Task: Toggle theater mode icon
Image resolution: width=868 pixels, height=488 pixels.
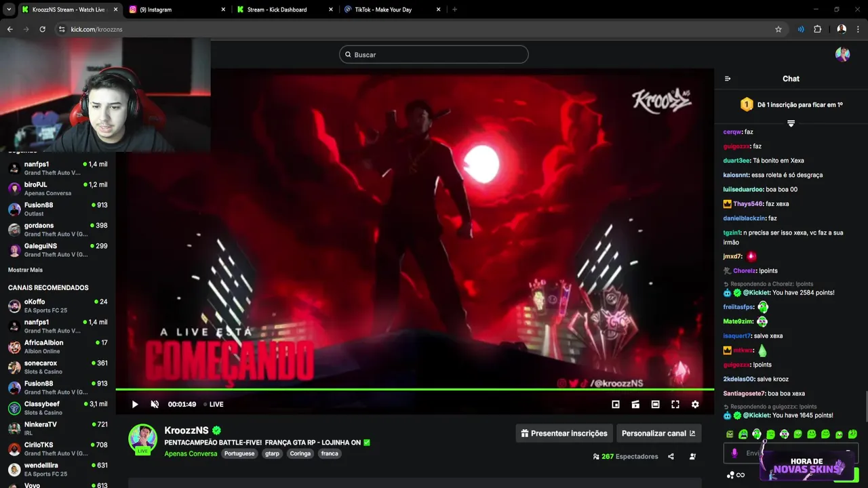Action: pos(655,405)
